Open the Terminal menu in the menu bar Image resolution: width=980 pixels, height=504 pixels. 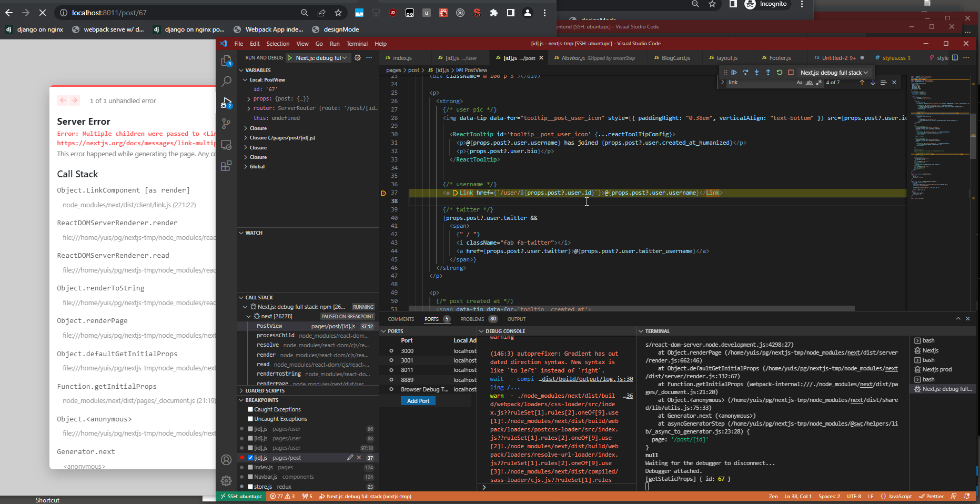click(357, 44)
